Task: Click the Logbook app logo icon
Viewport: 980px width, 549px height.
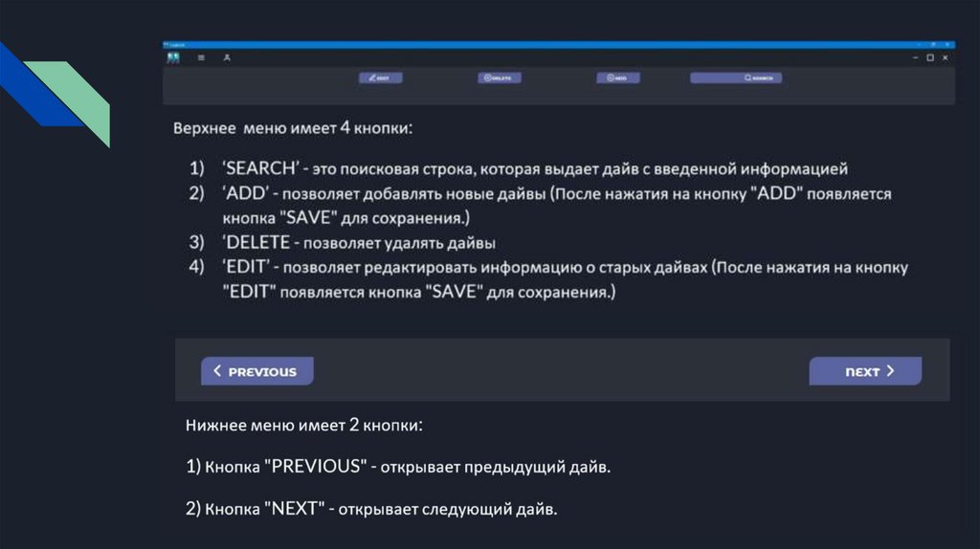Action: coord(173,57)
